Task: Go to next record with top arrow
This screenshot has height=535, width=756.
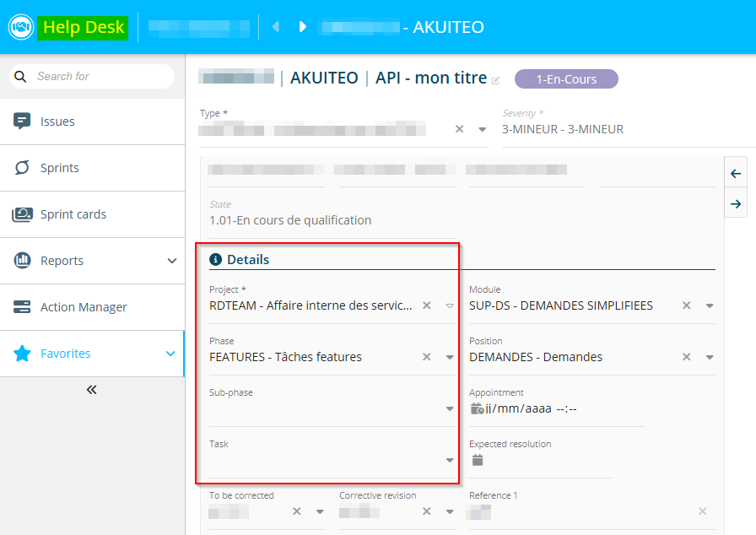Action: [x=302, y=27]
